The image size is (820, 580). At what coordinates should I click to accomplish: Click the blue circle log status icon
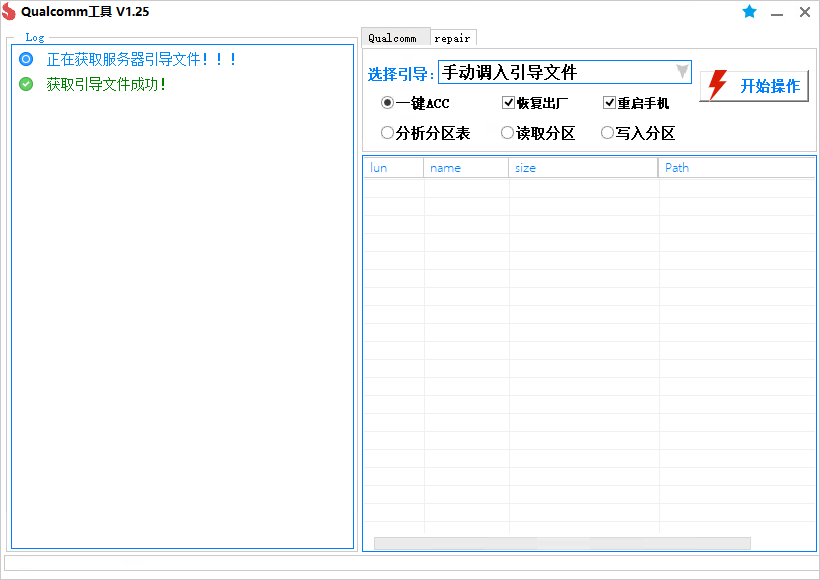coord(26,59)
